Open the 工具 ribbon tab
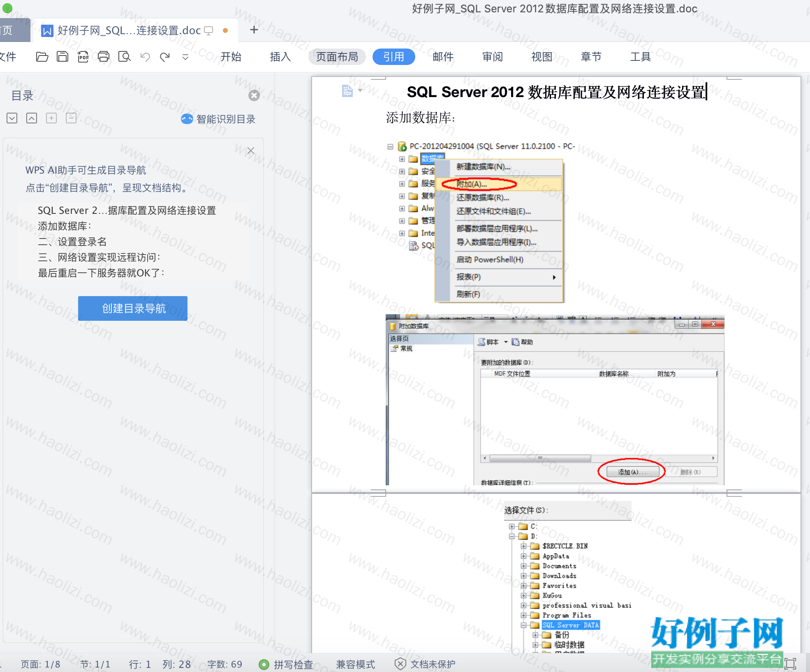The height and width of the screenshot is (672, 810). [x=641, y=57]
